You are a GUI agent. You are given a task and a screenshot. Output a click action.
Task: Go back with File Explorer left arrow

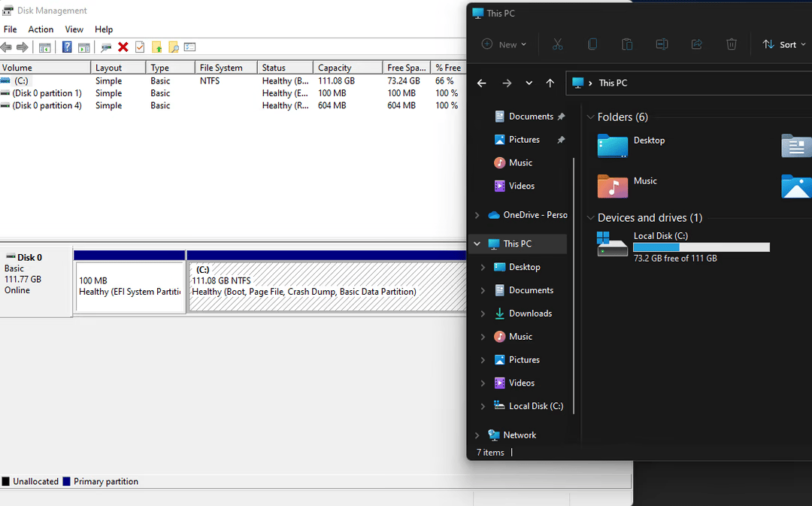pos(482,83)
